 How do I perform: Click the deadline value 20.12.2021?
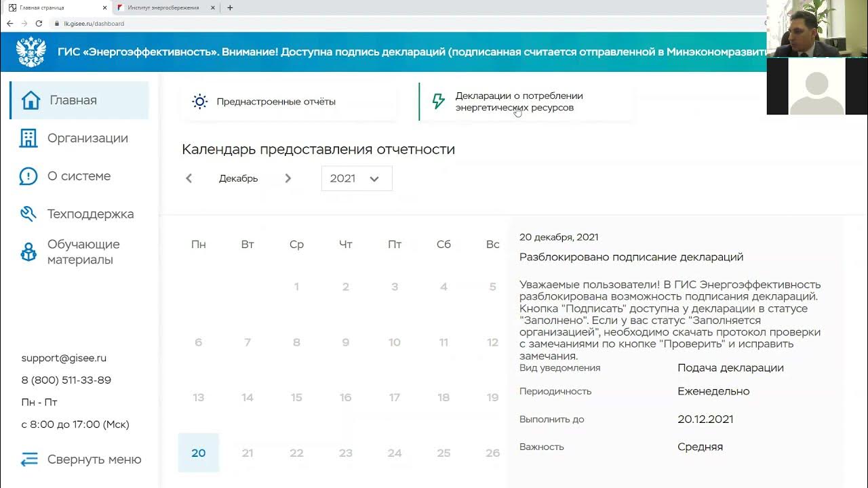[705, 420]
